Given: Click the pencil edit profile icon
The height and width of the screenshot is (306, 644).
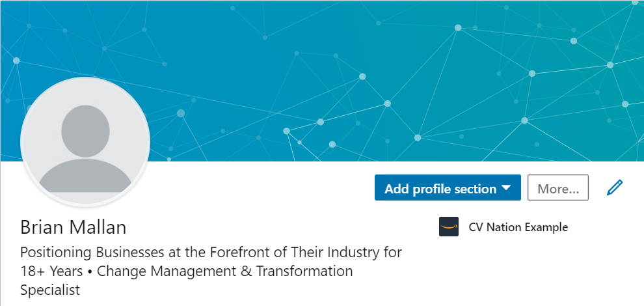Looking at the screenshot, I should tap(614, 188).
